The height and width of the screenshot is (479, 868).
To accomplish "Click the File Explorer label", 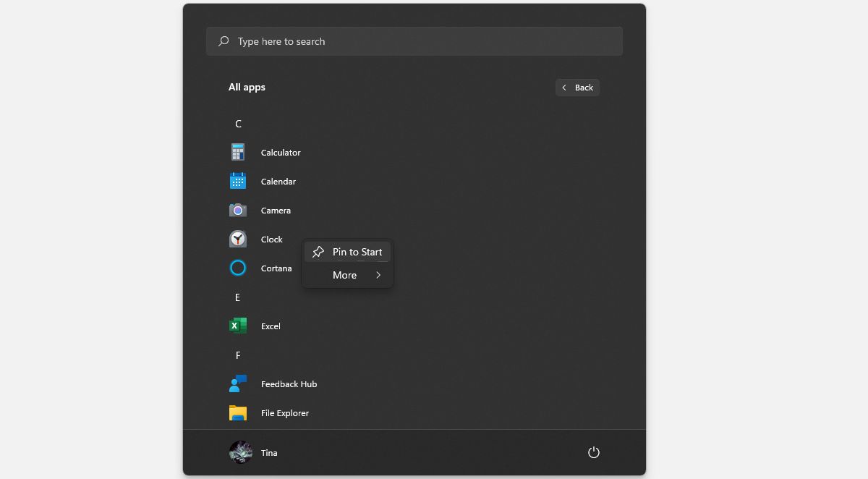I will pyautogui.click(x=285, y=413).
